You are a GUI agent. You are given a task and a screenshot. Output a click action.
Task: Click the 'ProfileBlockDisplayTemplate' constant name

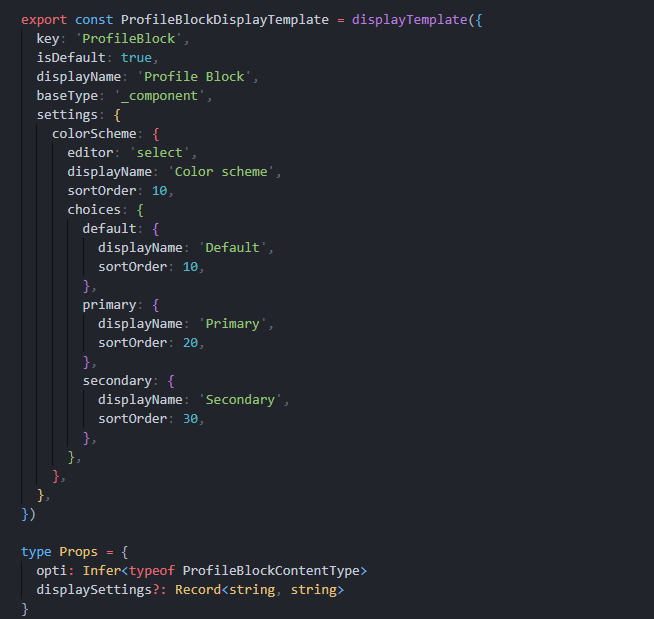coord(224,20)
